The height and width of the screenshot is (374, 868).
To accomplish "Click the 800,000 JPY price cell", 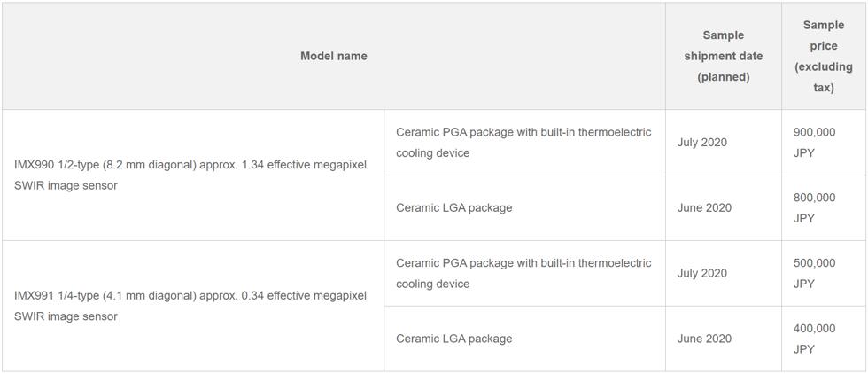I will pos(823,207).
